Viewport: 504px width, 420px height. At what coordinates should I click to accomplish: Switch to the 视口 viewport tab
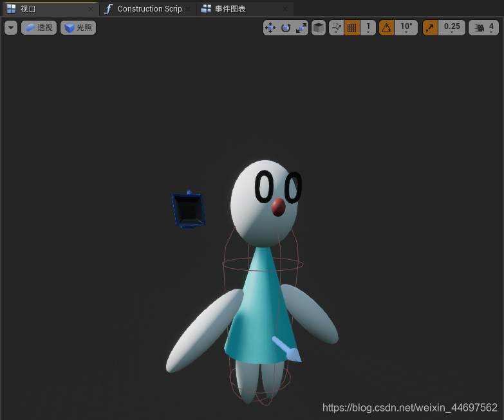(x=50, y=9)
